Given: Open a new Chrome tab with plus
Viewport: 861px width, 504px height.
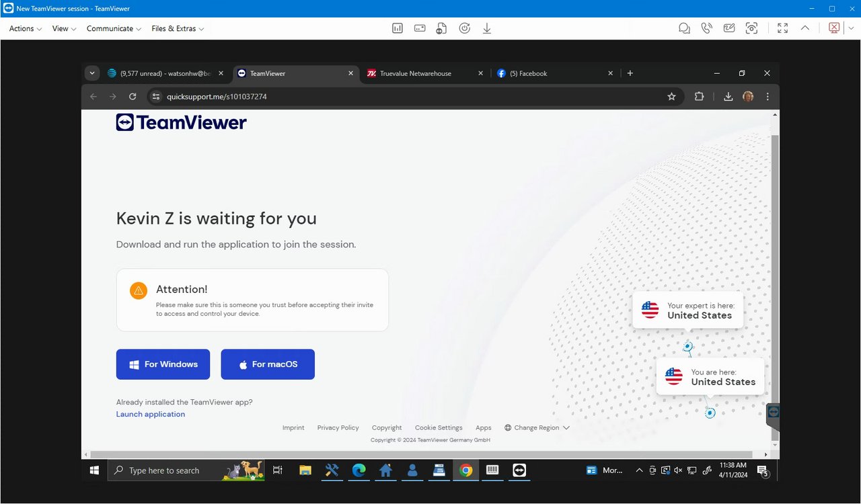Looking at the screenshot, I should pyautogui.click(x=630, y=73).
